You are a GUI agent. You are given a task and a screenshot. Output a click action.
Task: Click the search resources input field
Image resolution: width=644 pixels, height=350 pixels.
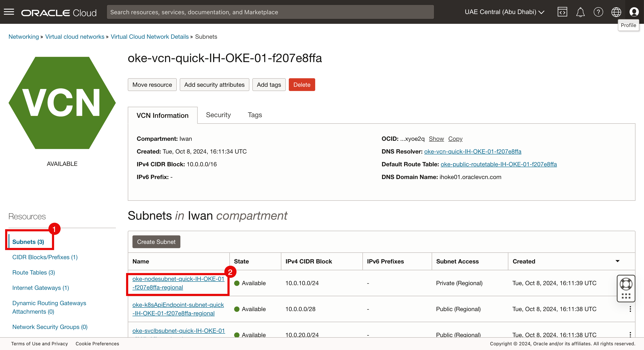point(270,12)
